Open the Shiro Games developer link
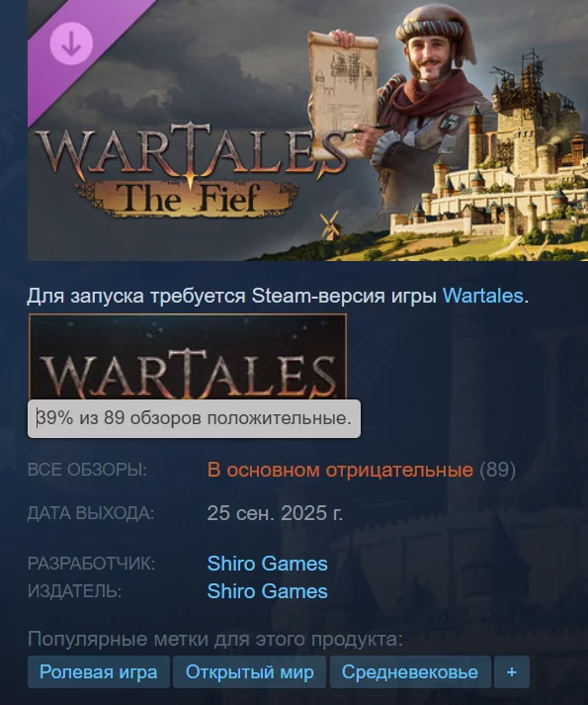The image size is (588, 705). tap(267, 564)
